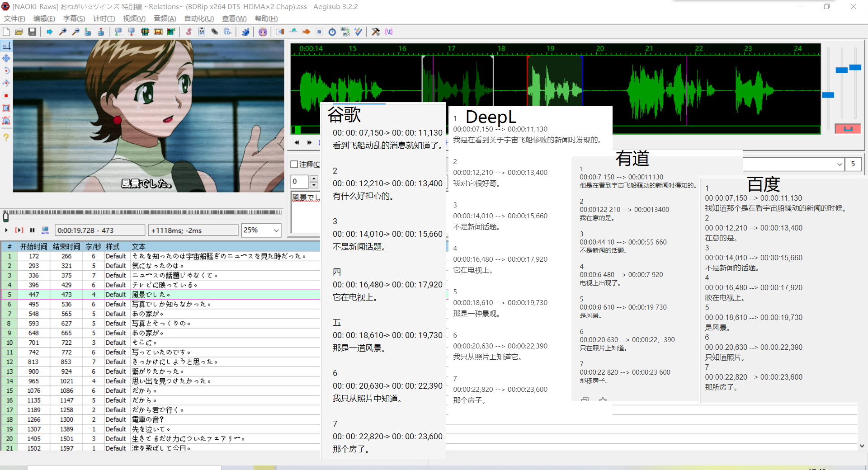Select the Drag subtitles video tool
The image size is (868, 470).
[6, 58]
